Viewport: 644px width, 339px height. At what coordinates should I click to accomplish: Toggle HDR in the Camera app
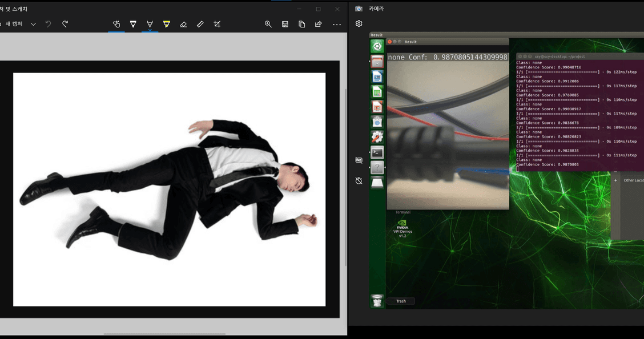click(x=359, y=160)
